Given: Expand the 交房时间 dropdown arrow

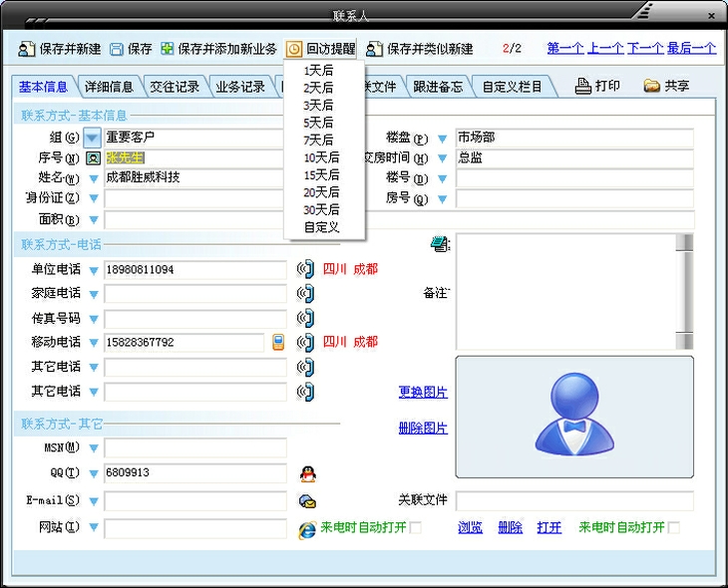Looking at the screenshot, I should coord(442,158).
